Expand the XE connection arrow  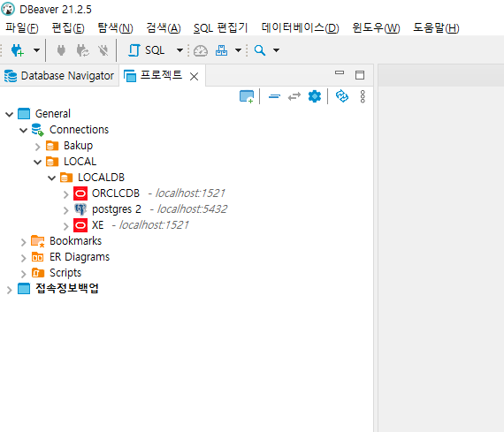66,226
